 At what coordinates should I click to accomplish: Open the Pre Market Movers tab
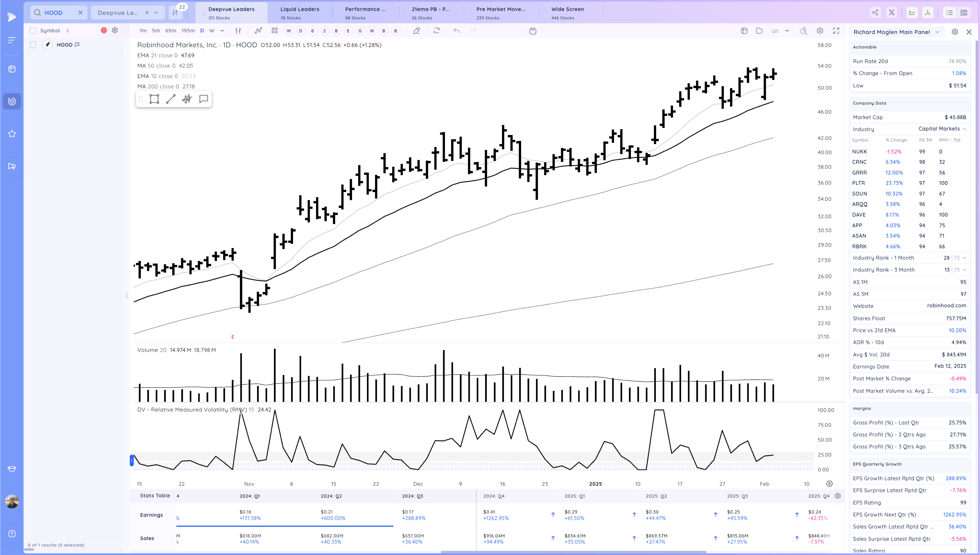coord(501,12)
